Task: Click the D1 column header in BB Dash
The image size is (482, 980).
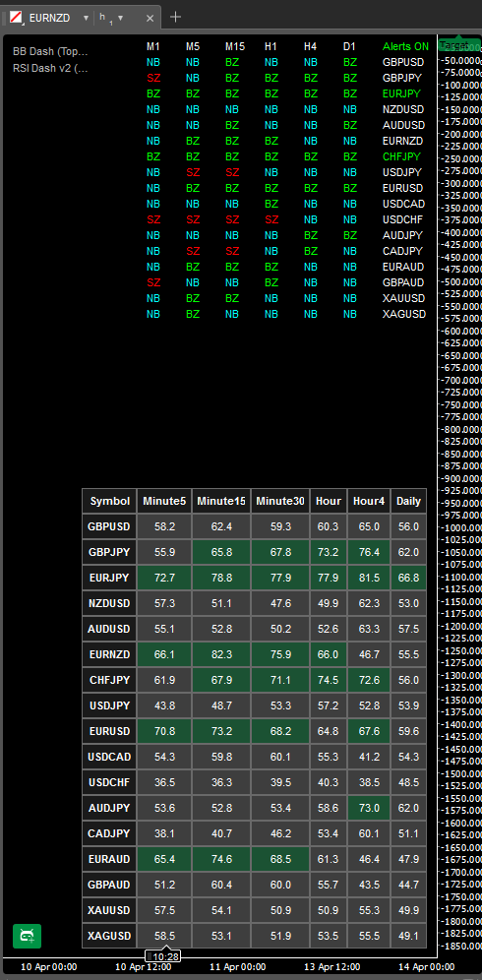Action: click(x=350, y=46)
